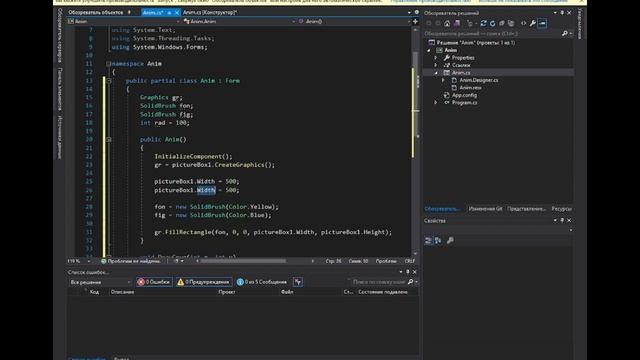
Task: Click the Forward arrow in Solution Explorer toolbar
Action: click(438, 23)
